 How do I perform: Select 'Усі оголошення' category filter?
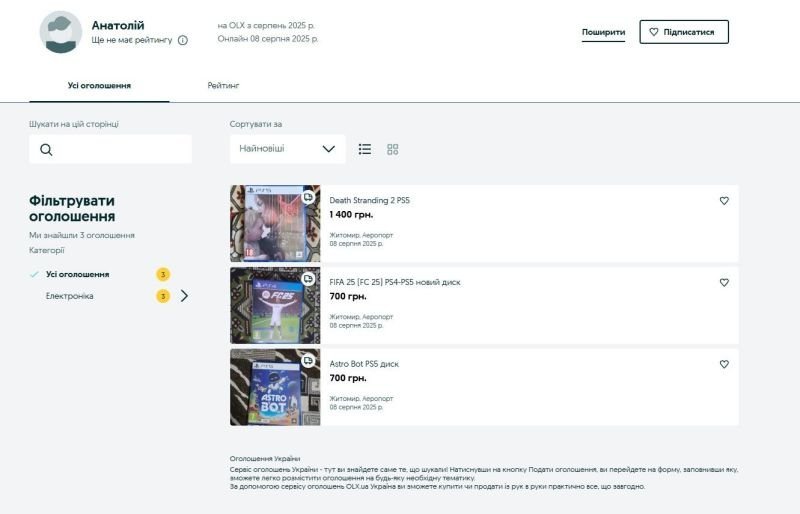click(77, 274)
